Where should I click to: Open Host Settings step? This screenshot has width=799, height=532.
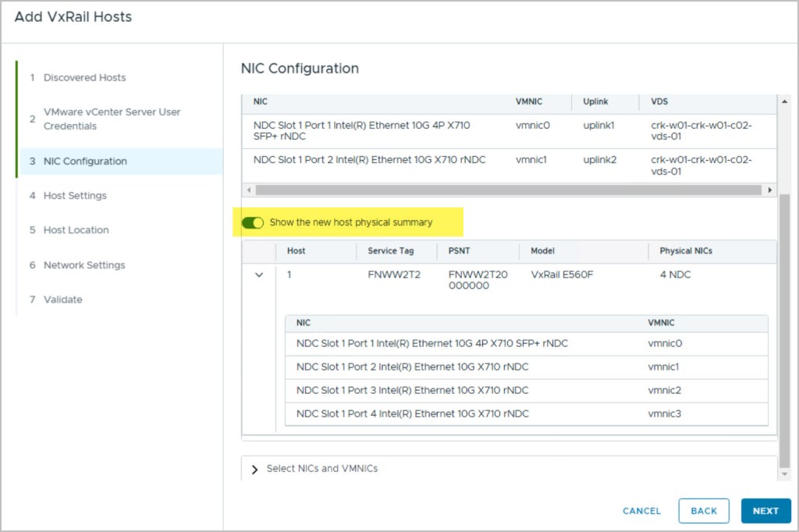tap(75, 196)
